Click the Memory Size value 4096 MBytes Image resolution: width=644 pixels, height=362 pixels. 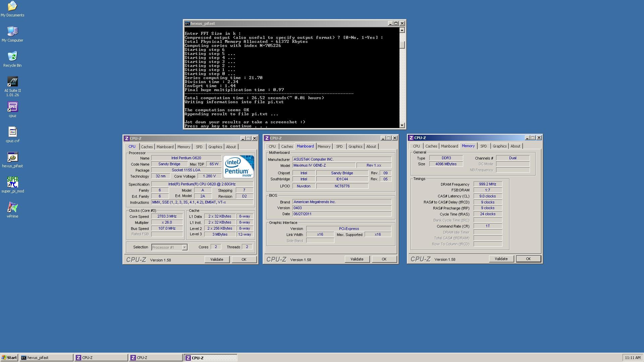(x=446, y=164)
